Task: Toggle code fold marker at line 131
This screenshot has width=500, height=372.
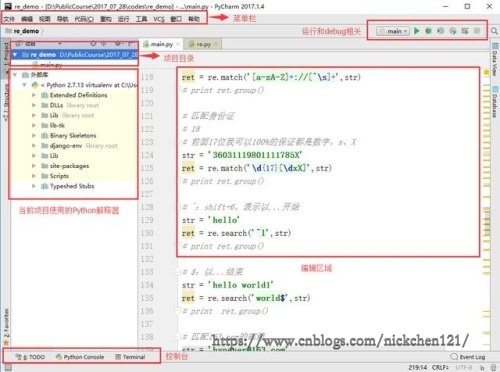Action: point(178,246)
